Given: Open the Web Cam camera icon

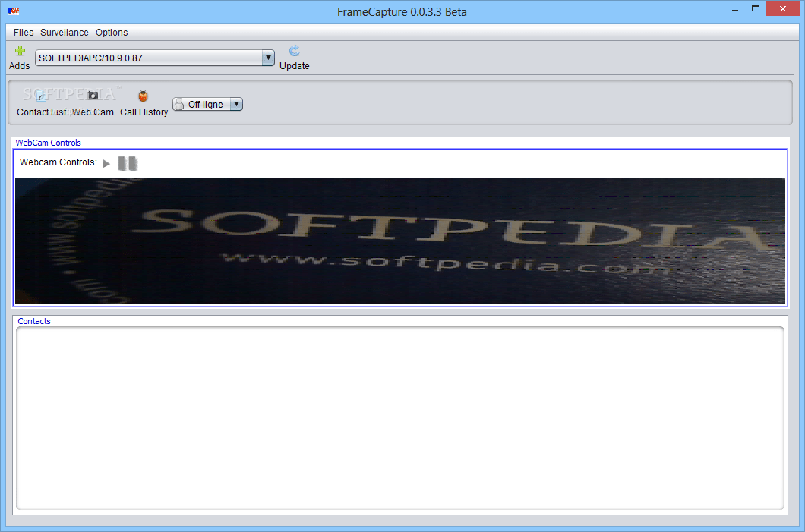Looking at the screenshot, I should point(93,96).
